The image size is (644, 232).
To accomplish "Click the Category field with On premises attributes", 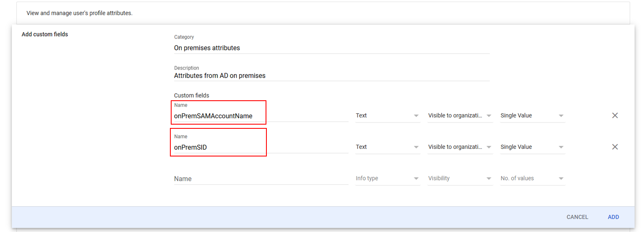I will coord(331,48).
